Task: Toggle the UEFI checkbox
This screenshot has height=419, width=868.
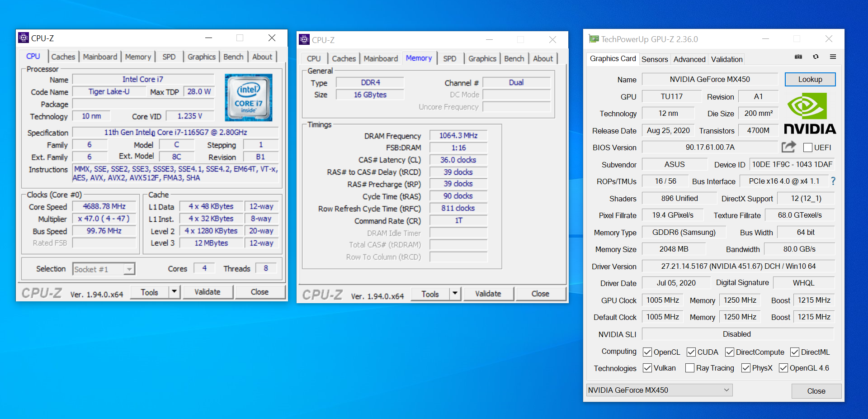Action: tap(808, 148)
